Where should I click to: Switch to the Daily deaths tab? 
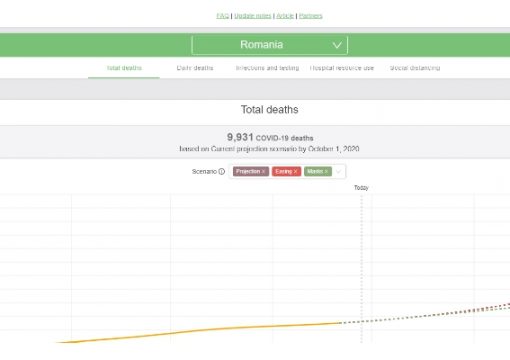coord(195,68)
